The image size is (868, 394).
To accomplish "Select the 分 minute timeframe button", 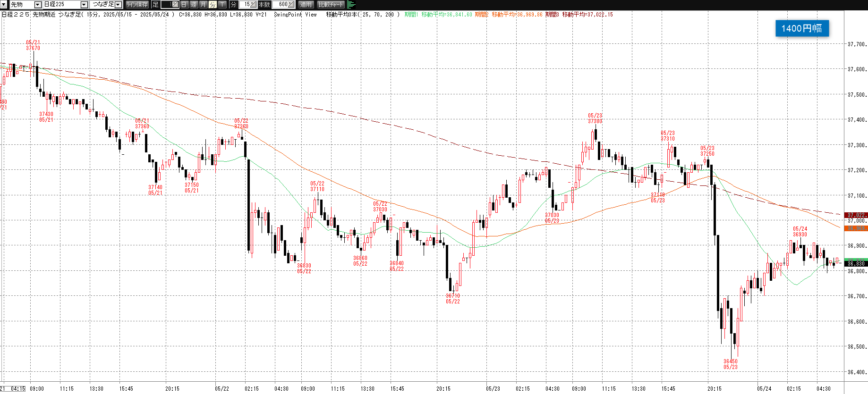I will [x=213, y=5].
